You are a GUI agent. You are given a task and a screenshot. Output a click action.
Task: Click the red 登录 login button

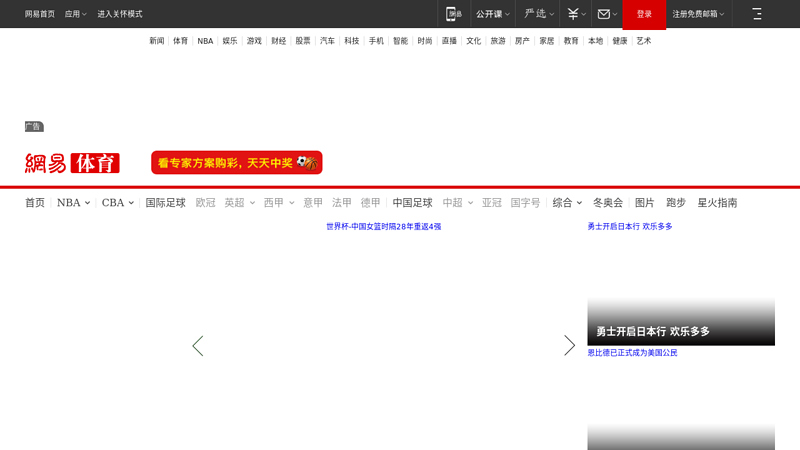[644, 14]
